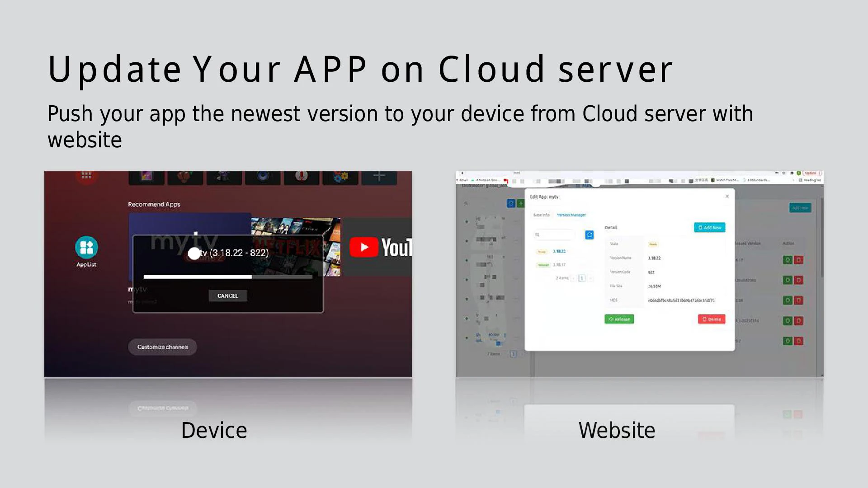868x488 pixels.
Task: Click the first red delete icon in the table
Action: [798, 260]
